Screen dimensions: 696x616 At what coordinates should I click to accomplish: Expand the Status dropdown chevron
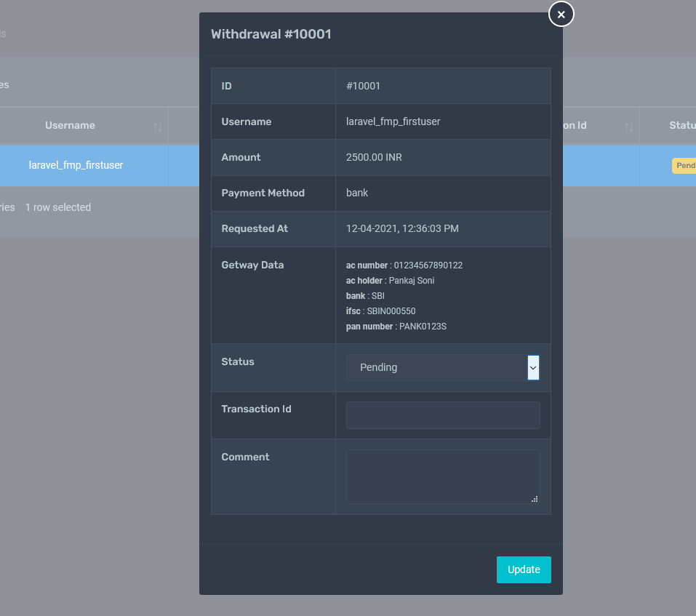click(533, 368)
